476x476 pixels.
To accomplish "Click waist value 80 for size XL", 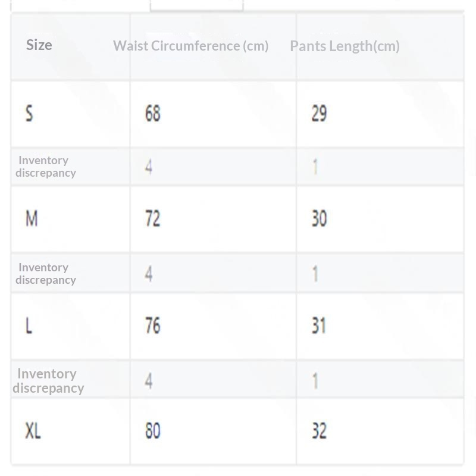I will tap(153, 430).
